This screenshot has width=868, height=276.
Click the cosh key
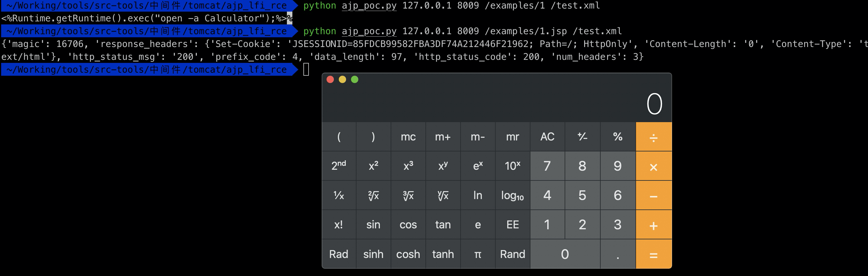[x=408, y=254]
